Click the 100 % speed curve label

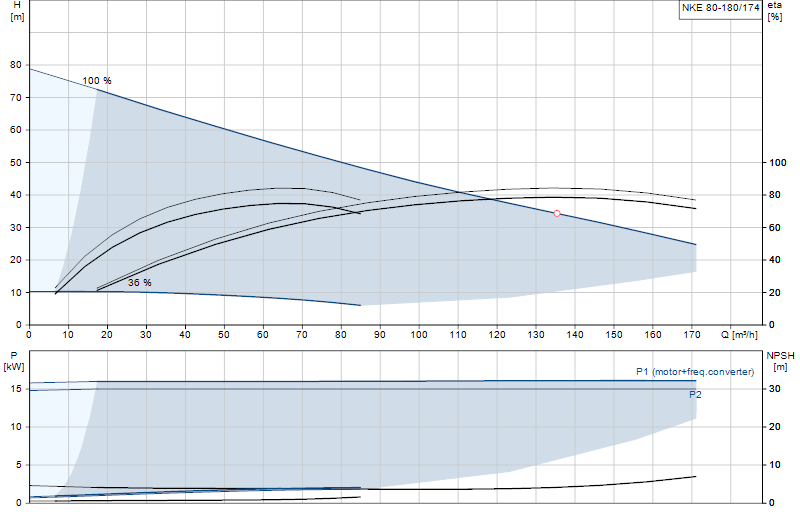(x=97, y=81)
